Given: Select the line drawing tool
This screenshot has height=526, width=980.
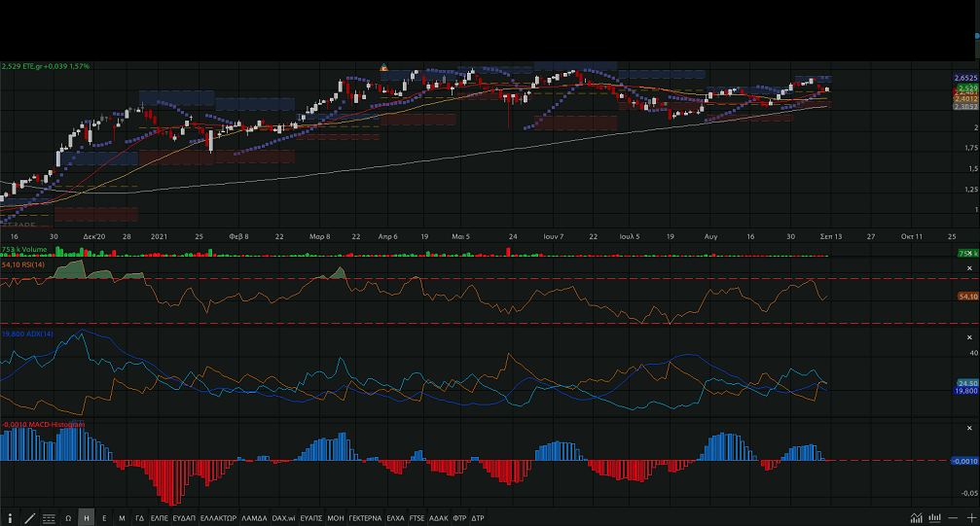Looking at the screenshot, I should pos(30,518).
